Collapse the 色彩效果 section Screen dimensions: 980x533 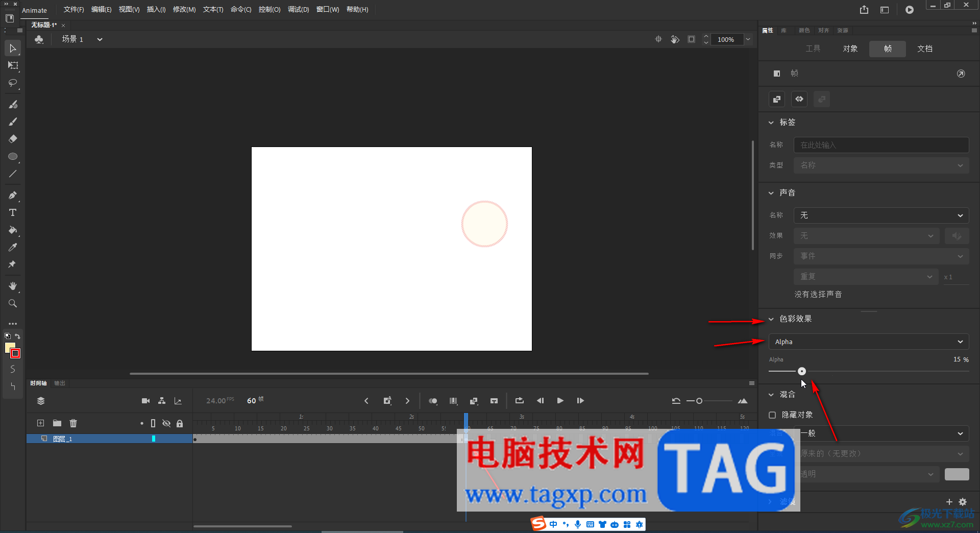(x=771, y=319)
